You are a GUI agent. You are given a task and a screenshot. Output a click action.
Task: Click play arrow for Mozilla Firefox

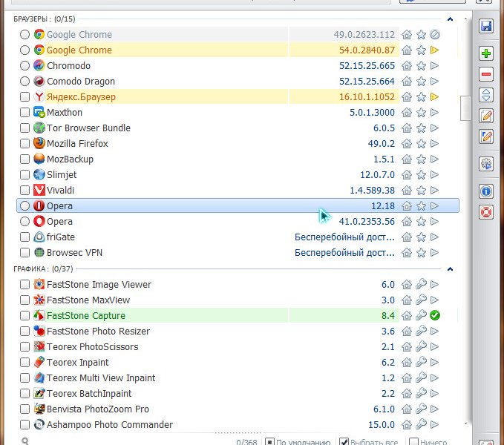[434, 144]
